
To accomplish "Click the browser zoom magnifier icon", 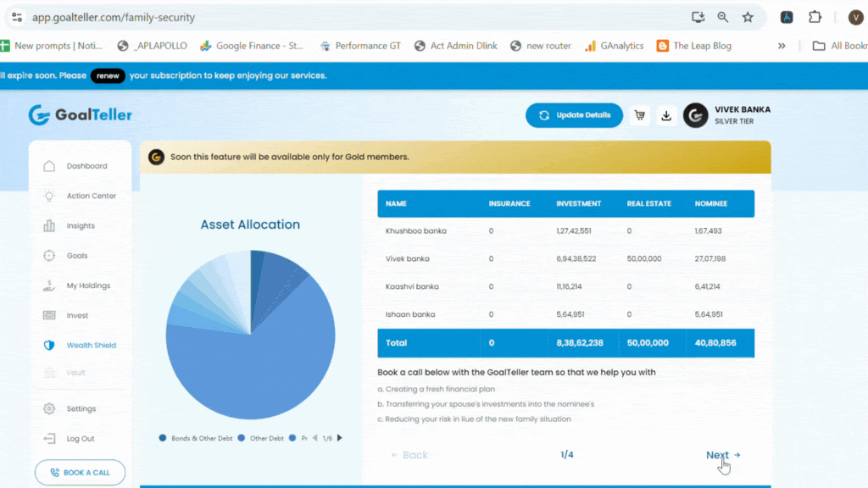I will tap(722, 17).
